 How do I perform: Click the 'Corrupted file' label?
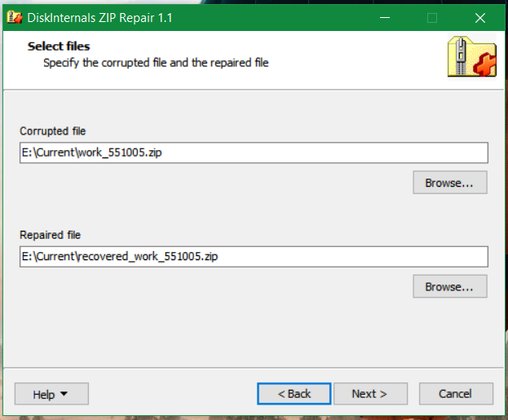(x=52, y=131)
